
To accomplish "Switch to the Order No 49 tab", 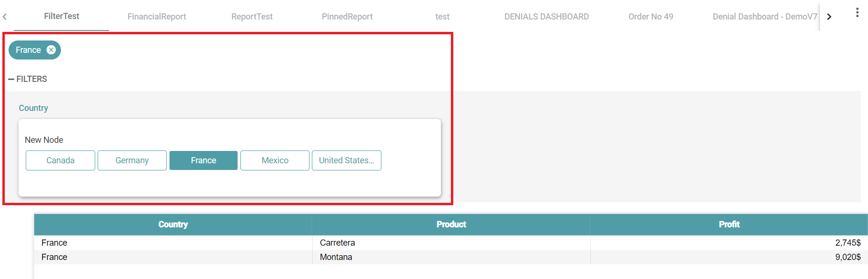I will click(x=650, y=17).
